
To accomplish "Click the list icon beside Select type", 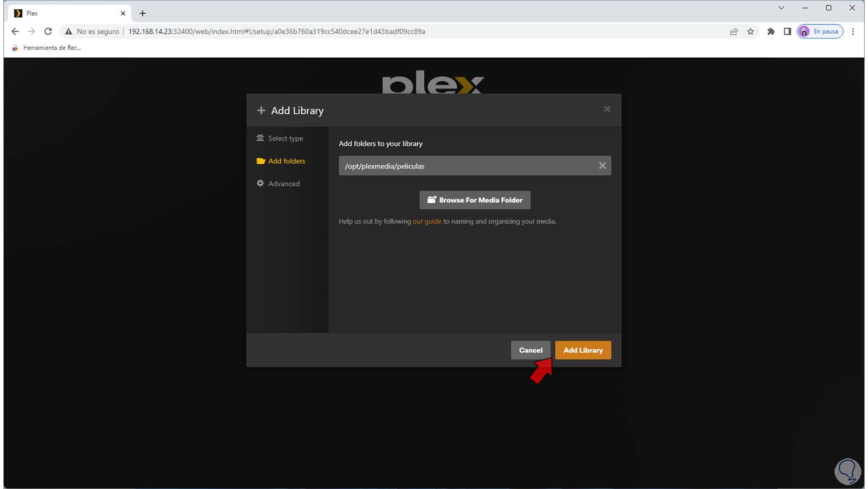I will [x=260, y=138].
